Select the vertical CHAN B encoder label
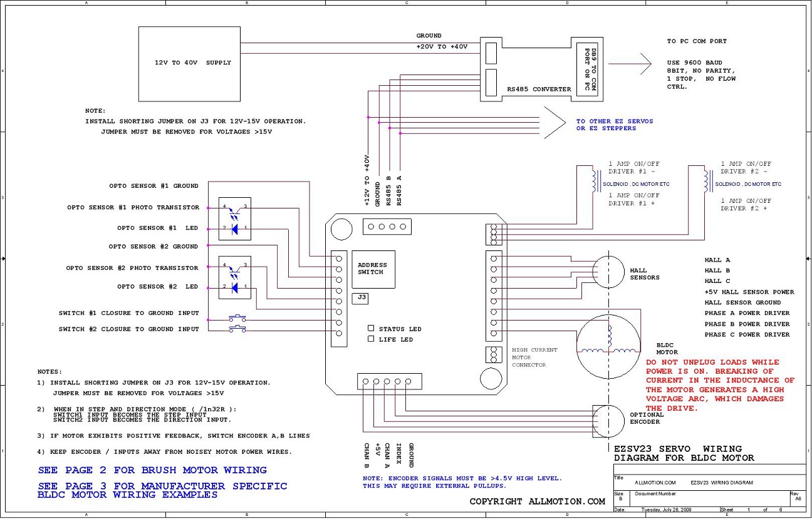 tap(367, 456)
